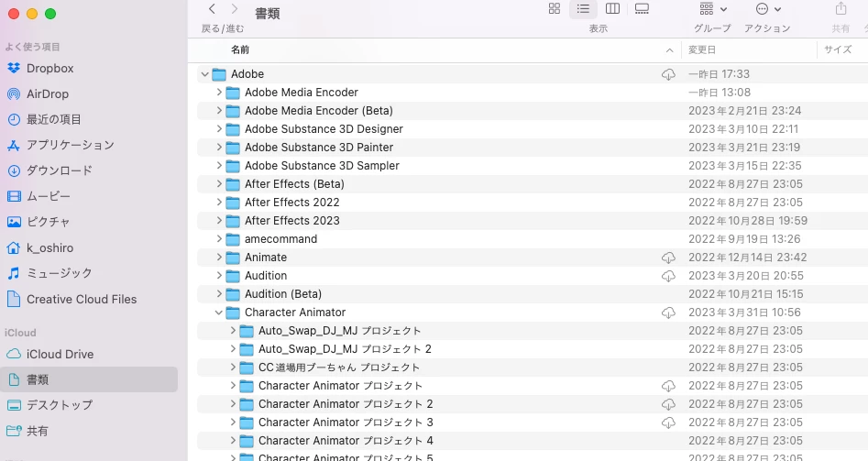868x461 pixels.
Task: Expand Auto_Swap_DJ_MJ プロジェクト 2 folder
Action: (233, 348)
